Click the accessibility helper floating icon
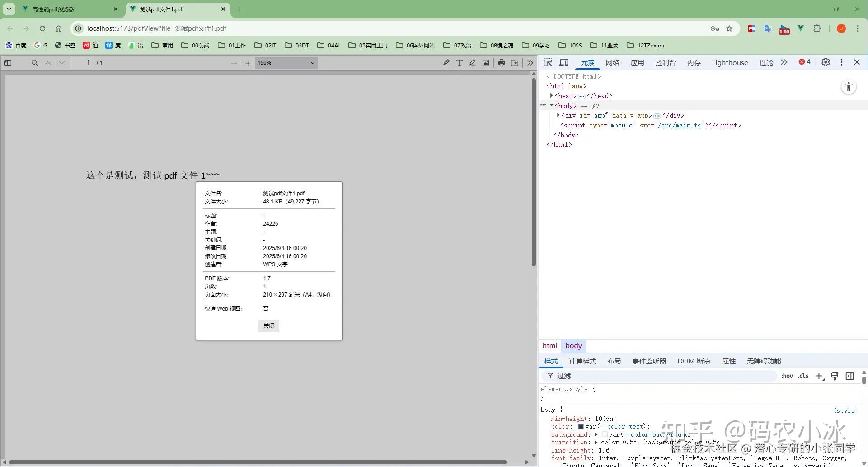The height and width of the screenshot is (467, 868). coord(848,86)
